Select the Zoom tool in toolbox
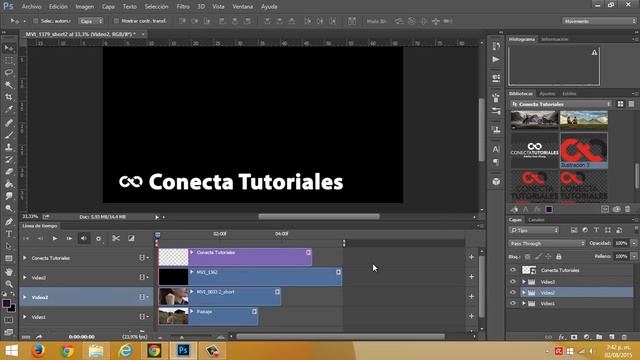Viewport: 640px width, 360px height. pos(9,284)
